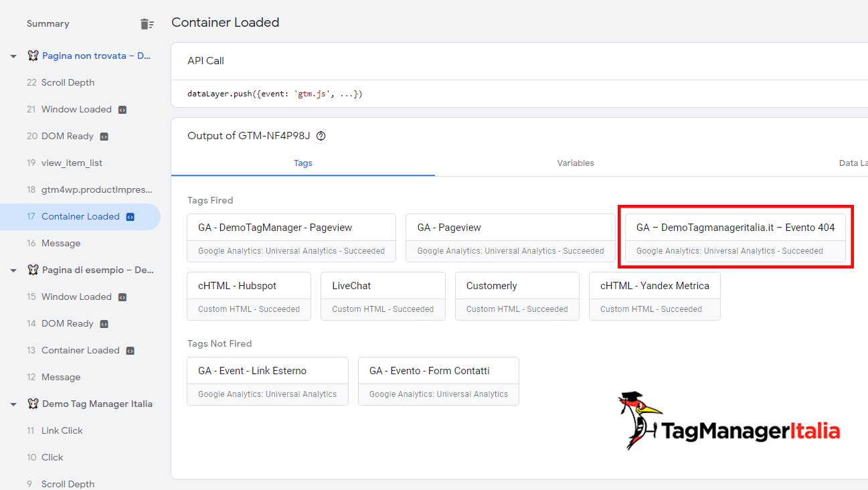This screenshot has width=868, height=490.
Task: Select event 17 Container Loaded
Action: pyautogui.click(x=80, y=216)
